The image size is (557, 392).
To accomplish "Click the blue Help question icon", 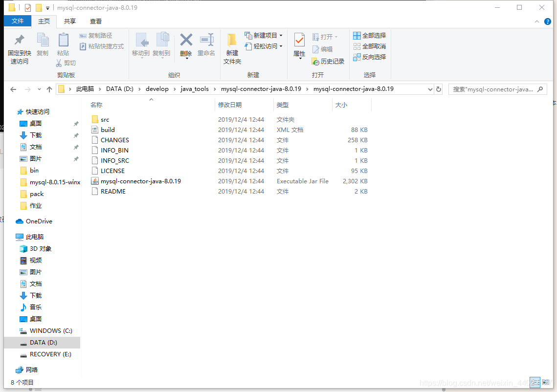I will tap(548, 22).
